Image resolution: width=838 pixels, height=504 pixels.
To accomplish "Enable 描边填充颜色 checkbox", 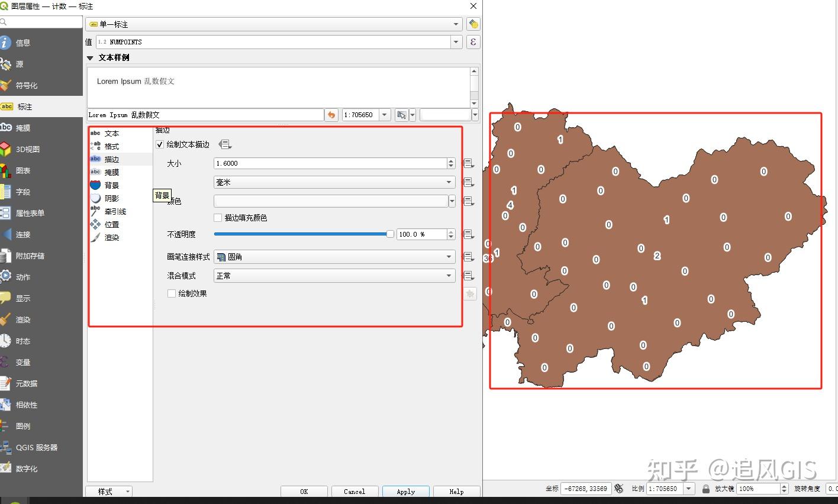I will tap(218, 218).
